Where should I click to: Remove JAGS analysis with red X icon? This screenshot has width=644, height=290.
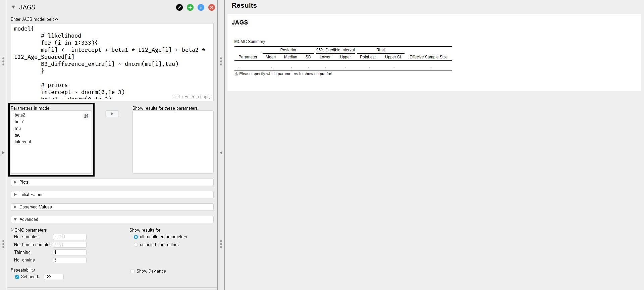pos(212,7)
